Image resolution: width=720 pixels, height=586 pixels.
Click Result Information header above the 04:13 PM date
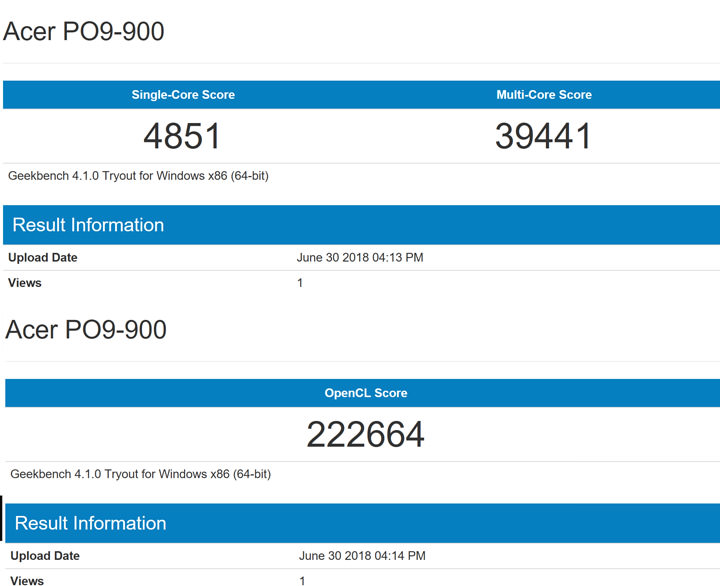tap(88, 225)
